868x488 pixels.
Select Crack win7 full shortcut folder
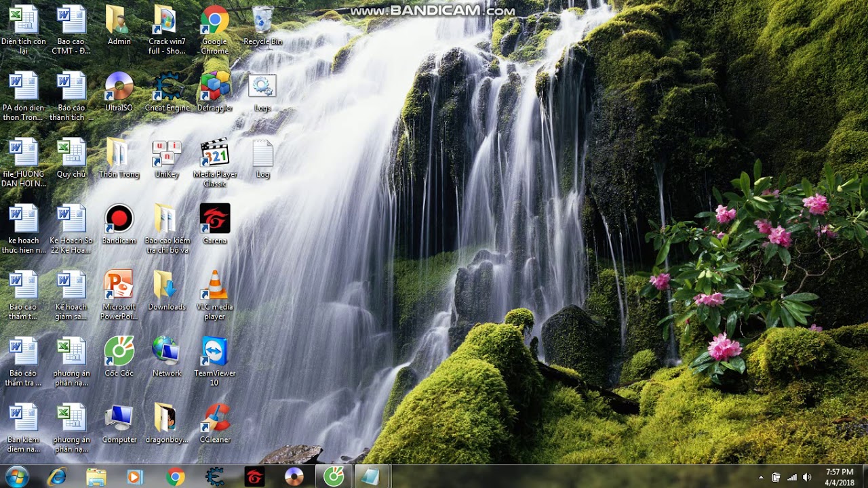coord(167,30)
